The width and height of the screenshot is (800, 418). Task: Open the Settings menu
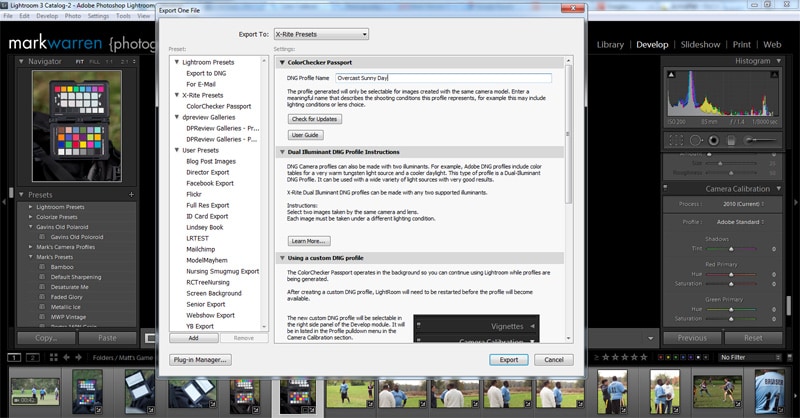tap(98, 16)
